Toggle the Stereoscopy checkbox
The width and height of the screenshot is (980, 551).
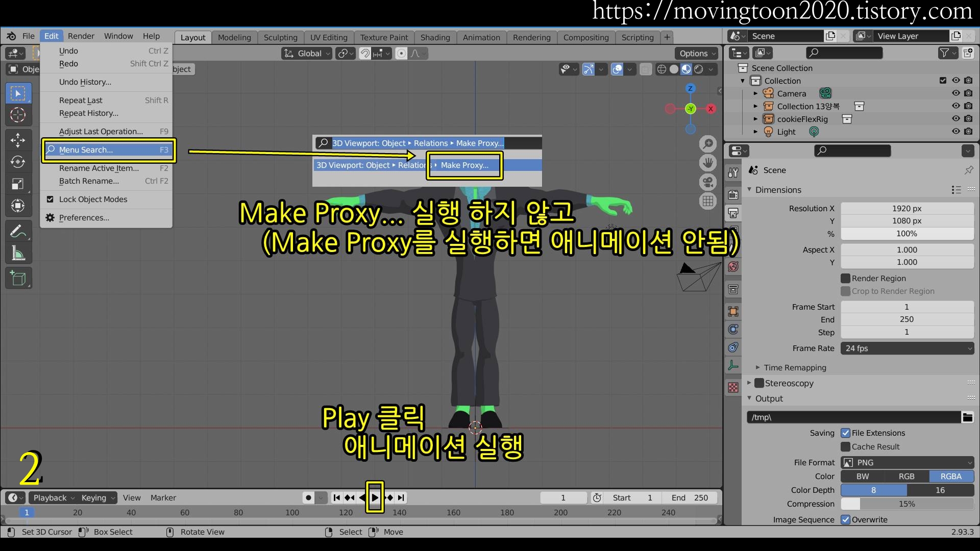point(759,383)
